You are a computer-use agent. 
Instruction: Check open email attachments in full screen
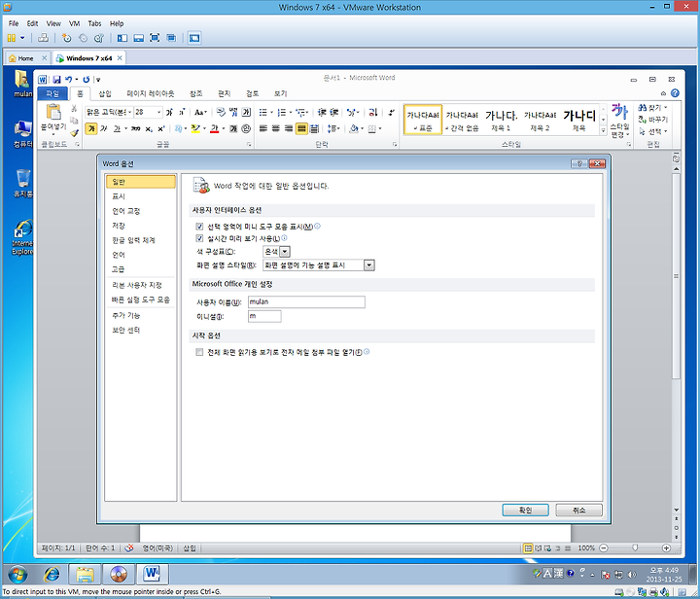tap(199, 352)
